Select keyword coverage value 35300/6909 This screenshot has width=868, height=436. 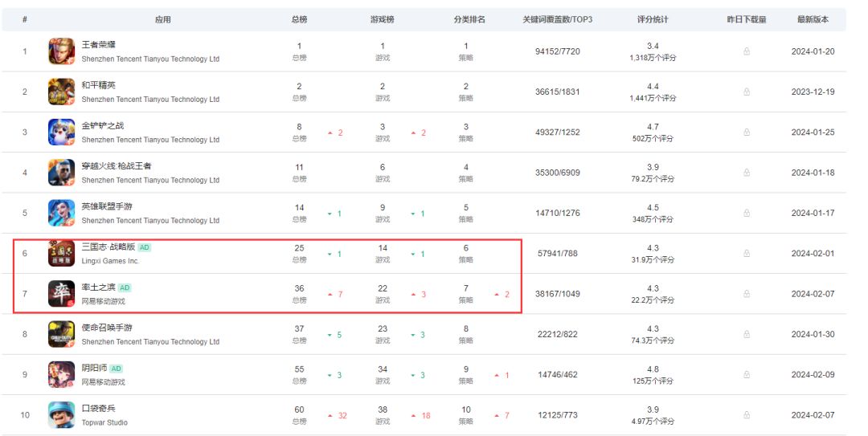point(558,173)
